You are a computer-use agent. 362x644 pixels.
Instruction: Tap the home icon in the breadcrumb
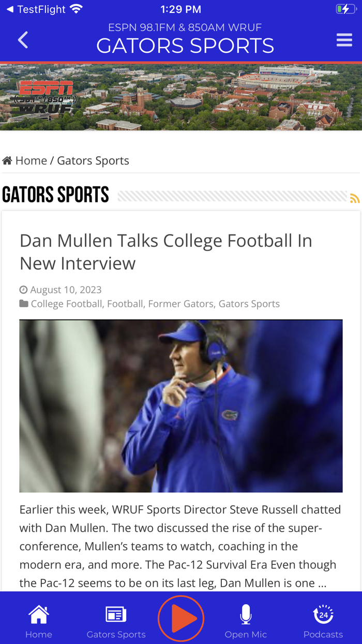pos(7,159)
